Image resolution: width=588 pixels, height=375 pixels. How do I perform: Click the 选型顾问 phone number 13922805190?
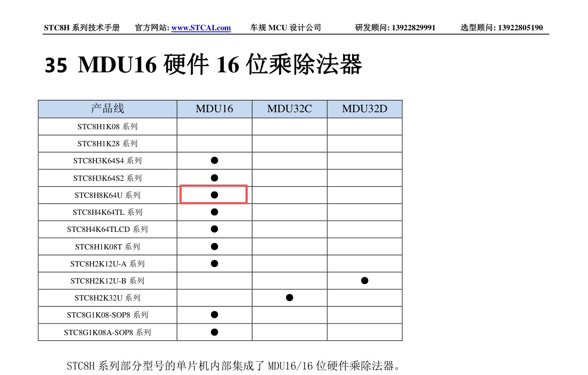pyautogui.click(x=520, y=28)
